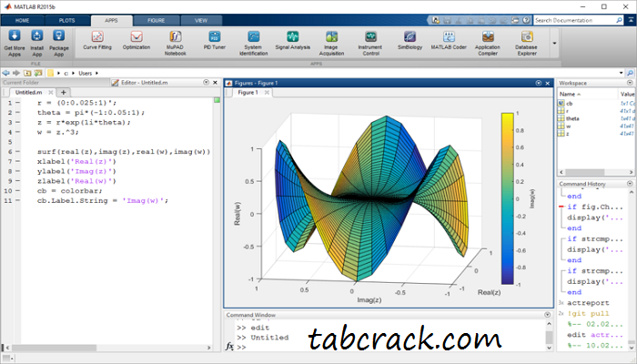
Task: Select actreport in Command History
Action: pyautogui.click(x=588, y=303)
